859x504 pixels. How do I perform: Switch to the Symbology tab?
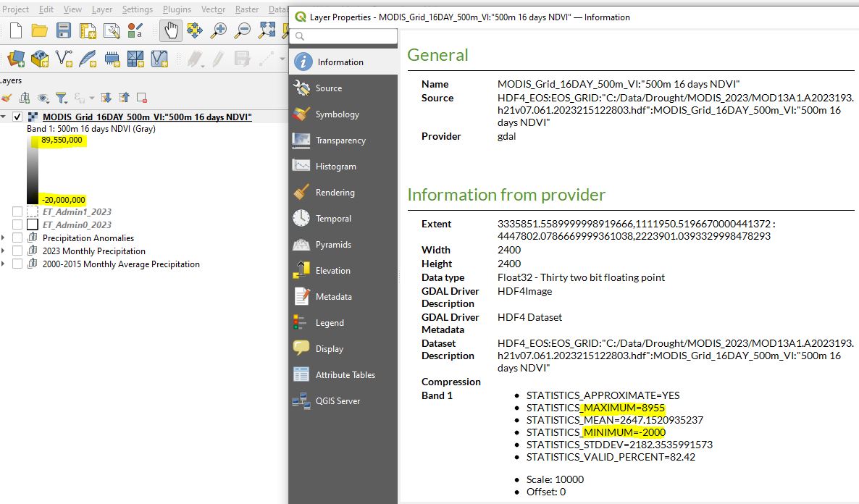343,114
